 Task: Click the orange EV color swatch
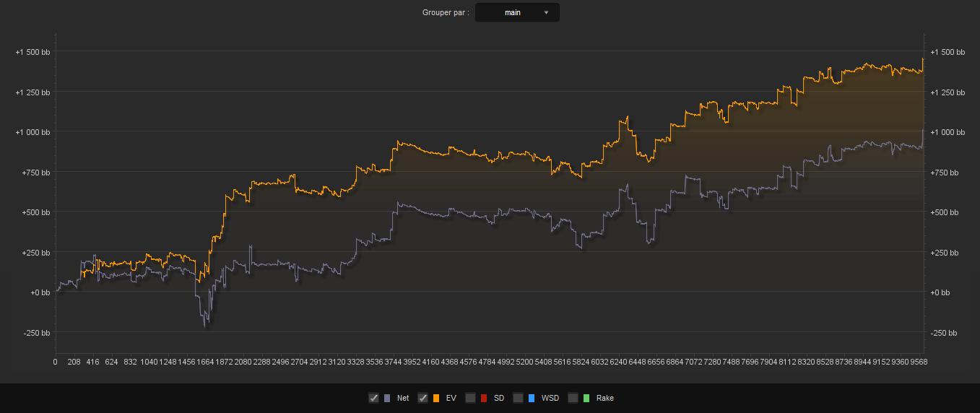[x=436, y=398]
